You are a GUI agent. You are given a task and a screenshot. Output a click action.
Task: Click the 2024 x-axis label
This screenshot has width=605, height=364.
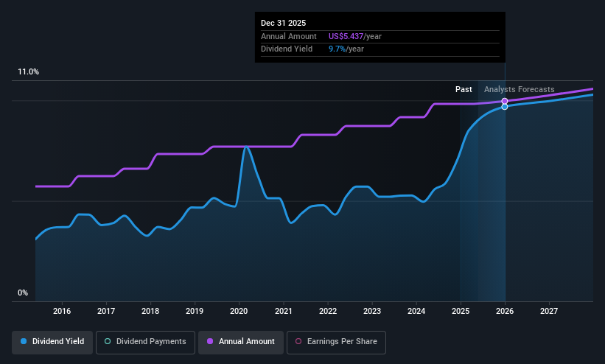(416, 311)
